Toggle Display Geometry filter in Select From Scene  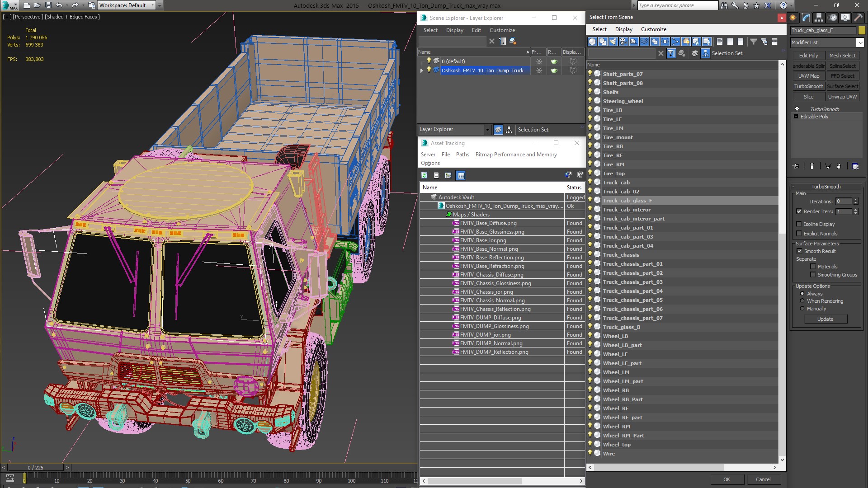(x=592, y=42)
